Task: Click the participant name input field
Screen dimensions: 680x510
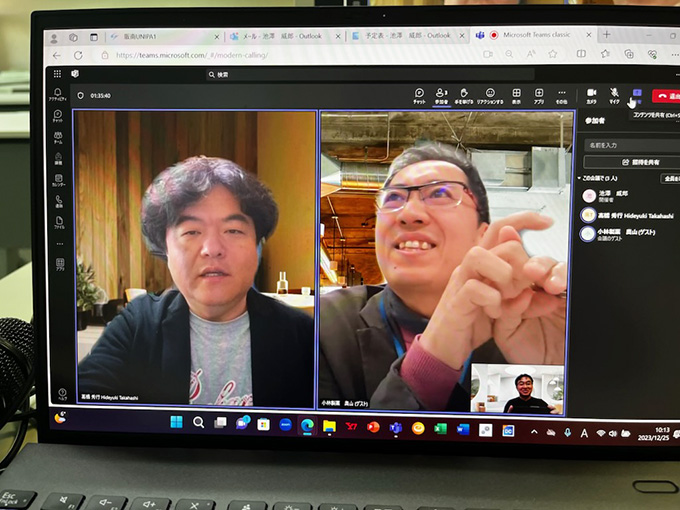Action: tap(632, 145)
